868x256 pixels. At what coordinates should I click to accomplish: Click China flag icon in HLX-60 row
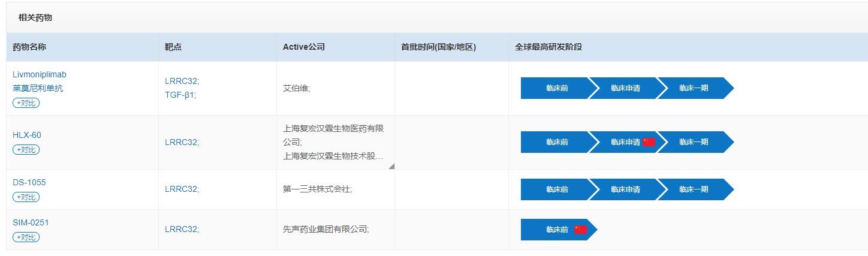[x=649, y=142]
